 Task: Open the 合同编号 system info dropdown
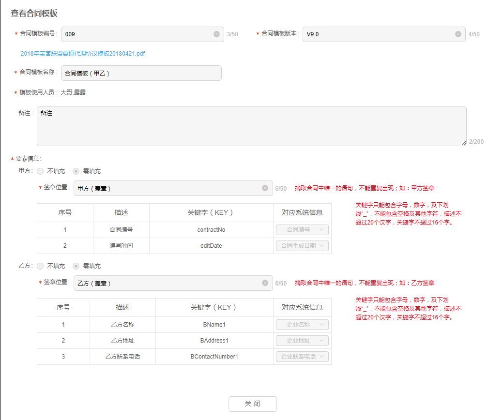(x=302, y=230)
